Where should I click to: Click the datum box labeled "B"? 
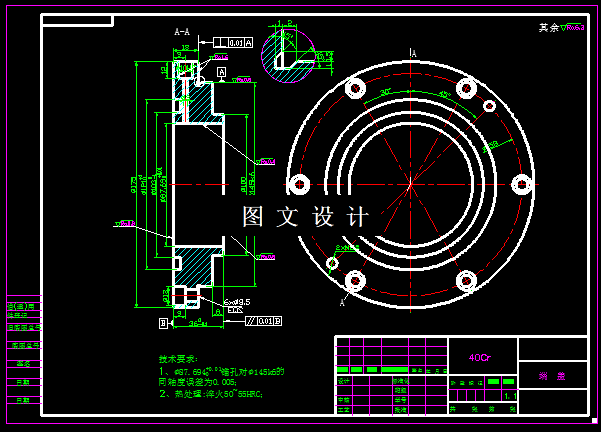point(163,324)
